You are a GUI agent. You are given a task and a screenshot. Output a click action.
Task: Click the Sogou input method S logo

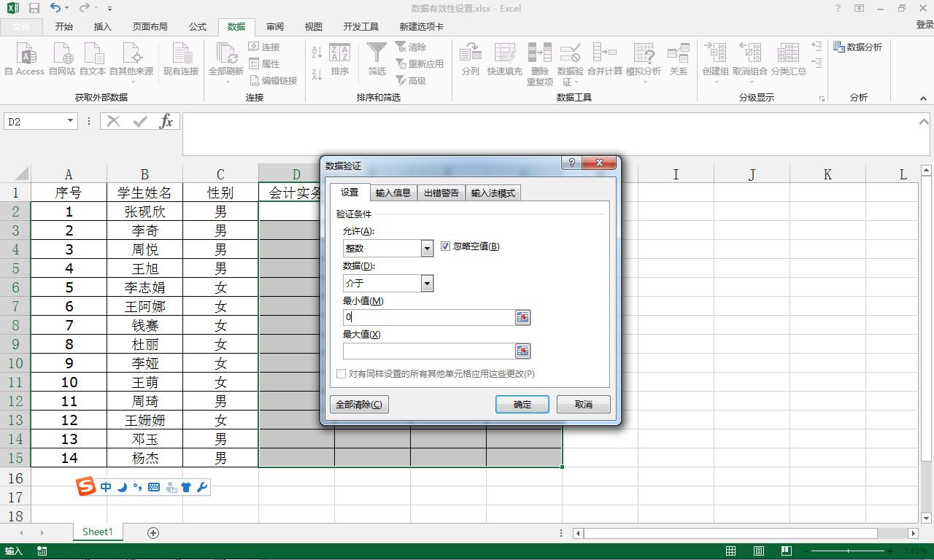(86, 486)
